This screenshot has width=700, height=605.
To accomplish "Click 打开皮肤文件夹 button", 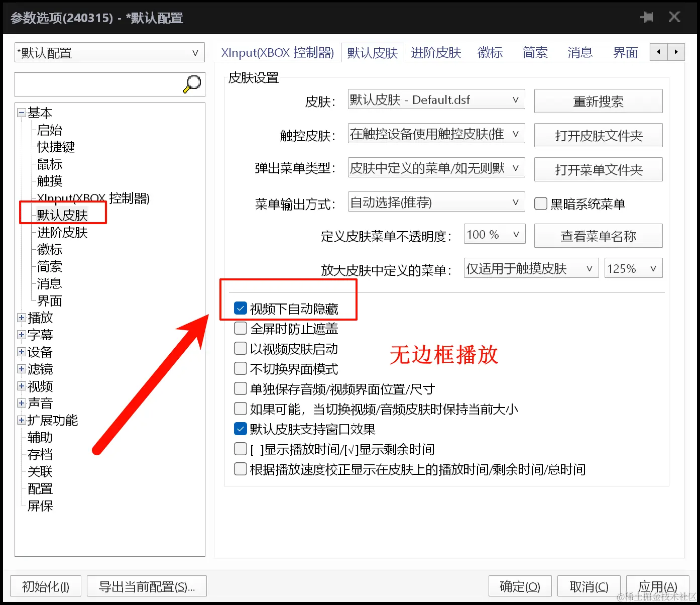I will click(x=598, y=135).
